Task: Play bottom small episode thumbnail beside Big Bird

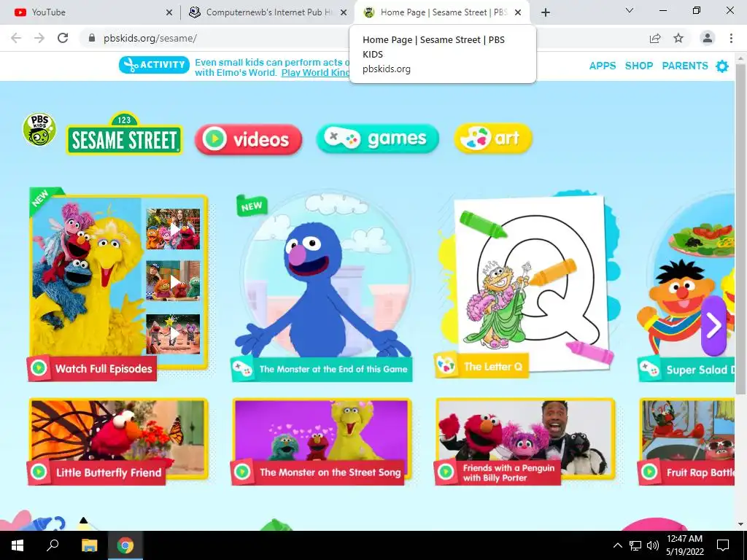Action: (x=174, y=334)
